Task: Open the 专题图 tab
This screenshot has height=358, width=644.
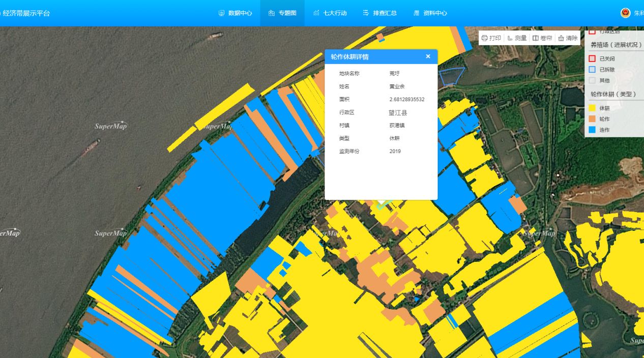Action: [282, 13]
